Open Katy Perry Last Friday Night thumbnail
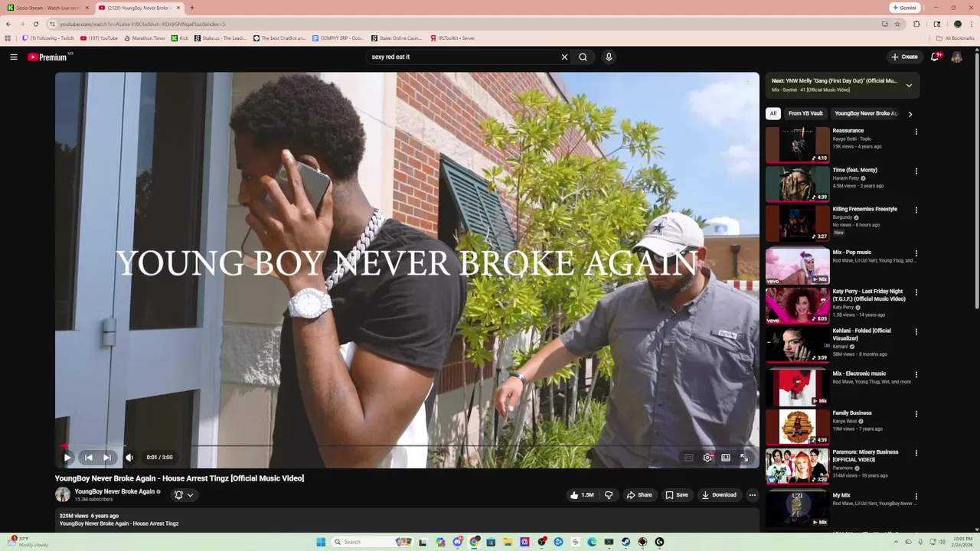 (x=797, y=305)
